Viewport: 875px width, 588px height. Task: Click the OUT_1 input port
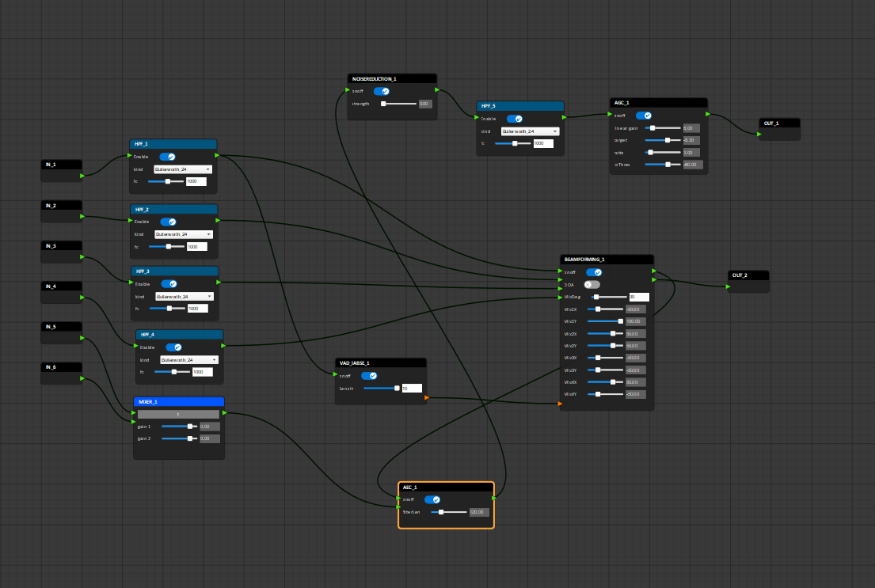click(x=759, y=134)
